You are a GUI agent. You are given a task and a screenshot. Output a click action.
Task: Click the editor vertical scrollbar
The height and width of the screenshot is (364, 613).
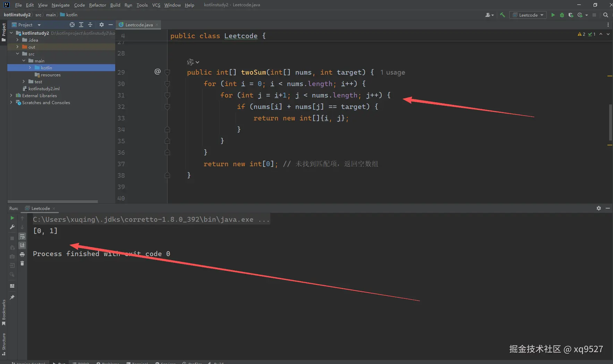[611, 122]
